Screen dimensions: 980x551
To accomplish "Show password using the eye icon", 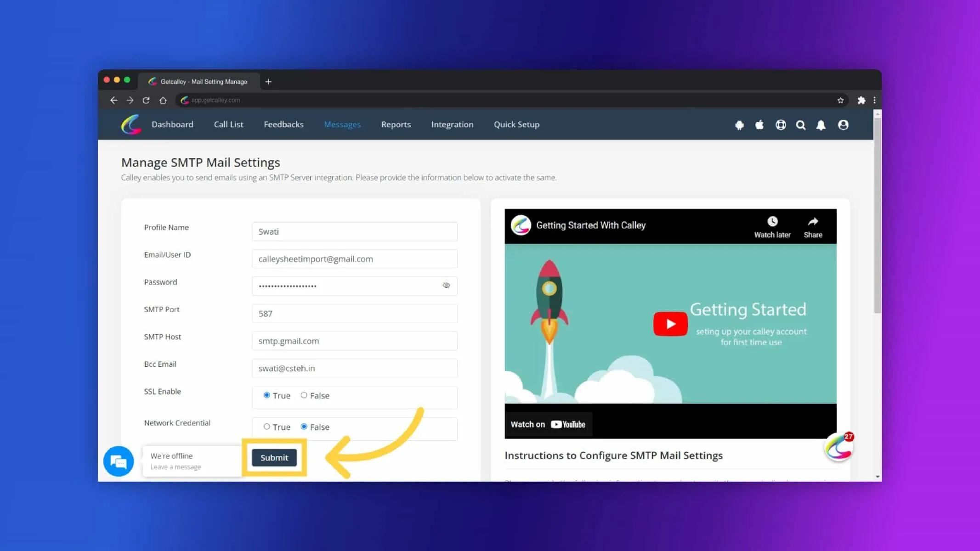I will tap(446, 286).
